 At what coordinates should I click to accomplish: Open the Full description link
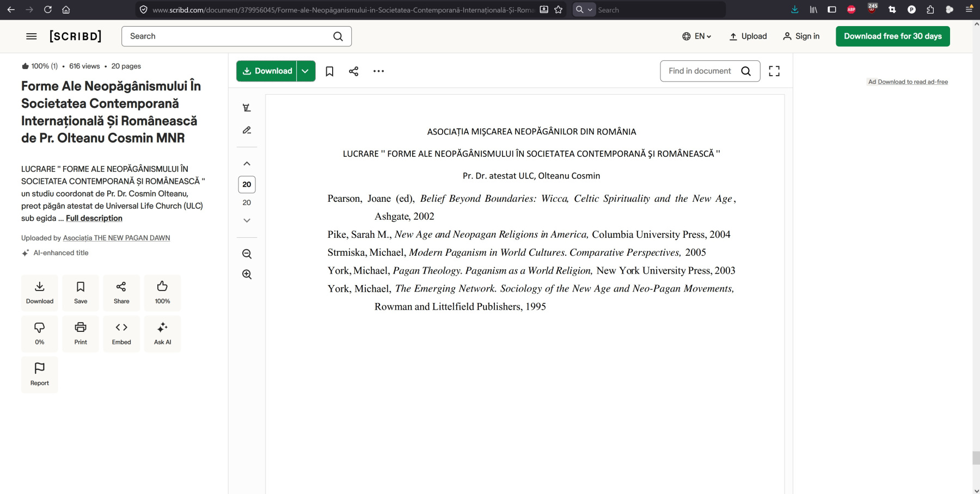point(94,218)
